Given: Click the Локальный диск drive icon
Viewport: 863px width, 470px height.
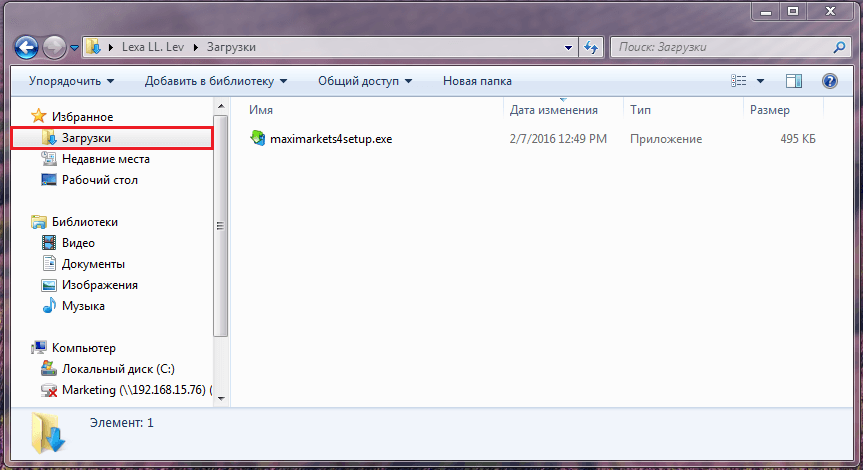Looking at the screenshot, I should pyautogui.click(x=49, y=368).
